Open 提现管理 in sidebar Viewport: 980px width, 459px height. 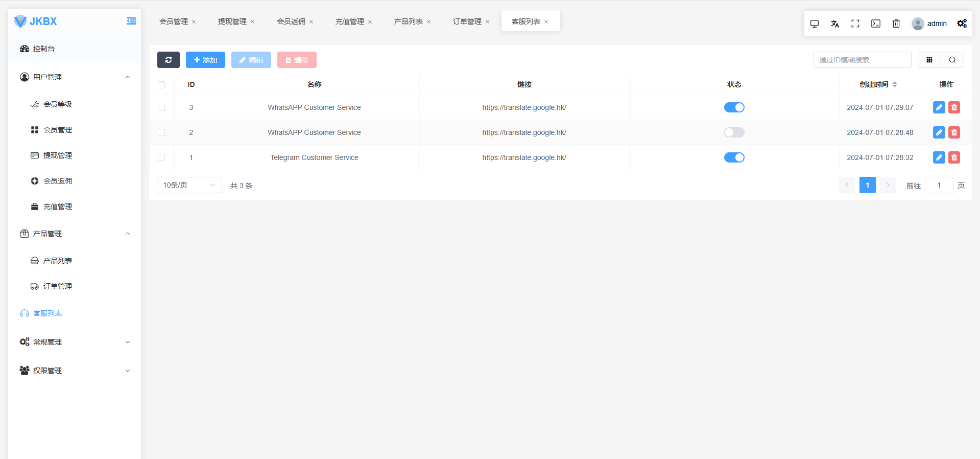(75, 155)
